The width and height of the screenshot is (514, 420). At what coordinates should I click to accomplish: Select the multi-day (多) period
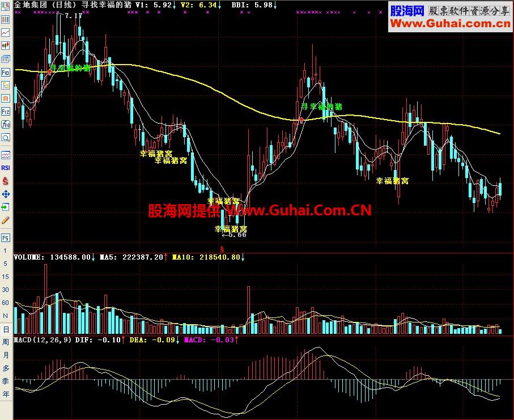tap(6, 368)
